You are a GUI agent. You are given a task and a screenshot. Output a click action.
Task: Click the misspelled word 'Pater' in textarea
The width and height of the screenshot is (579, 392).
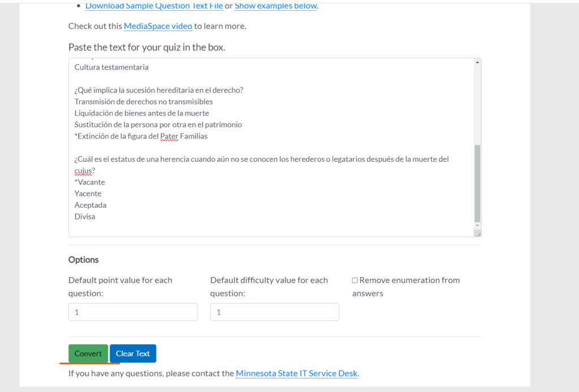pos(169,136)
